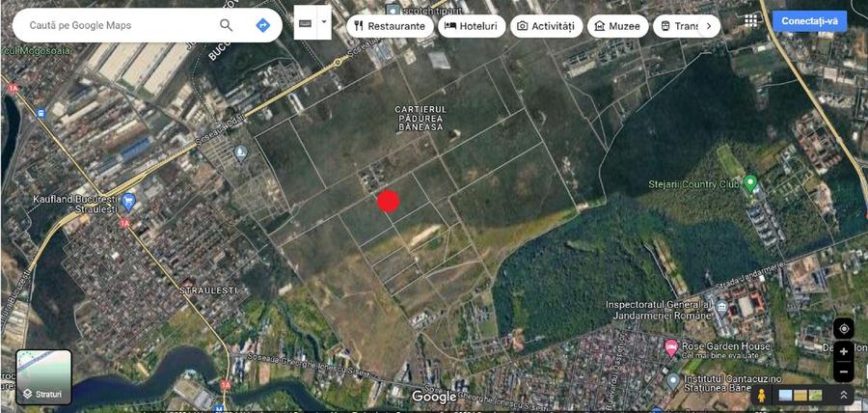Center map on your location
The image size is (868, 413).
point(843,329)
